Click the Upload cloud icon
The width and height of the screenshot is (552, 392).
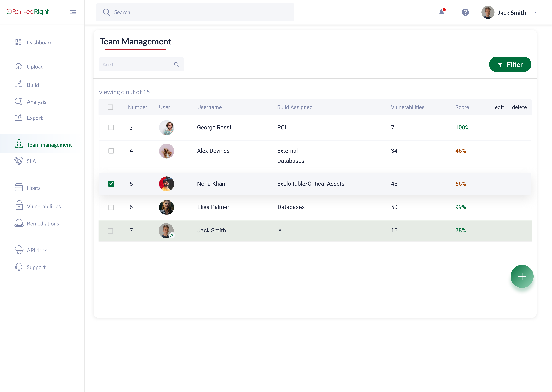[18, 66]
